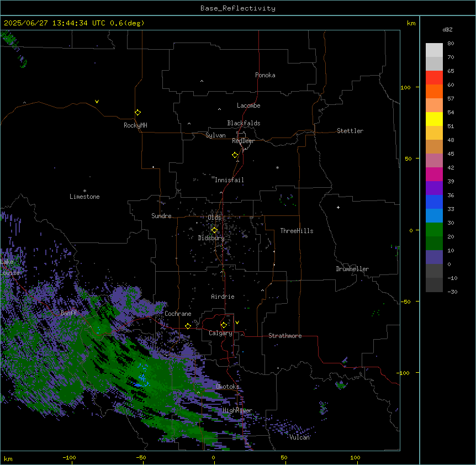Pick the magenta 39-42 dBZ legend swatch
The height and width of the screenshot is (465, 476).
pos(434,175)
